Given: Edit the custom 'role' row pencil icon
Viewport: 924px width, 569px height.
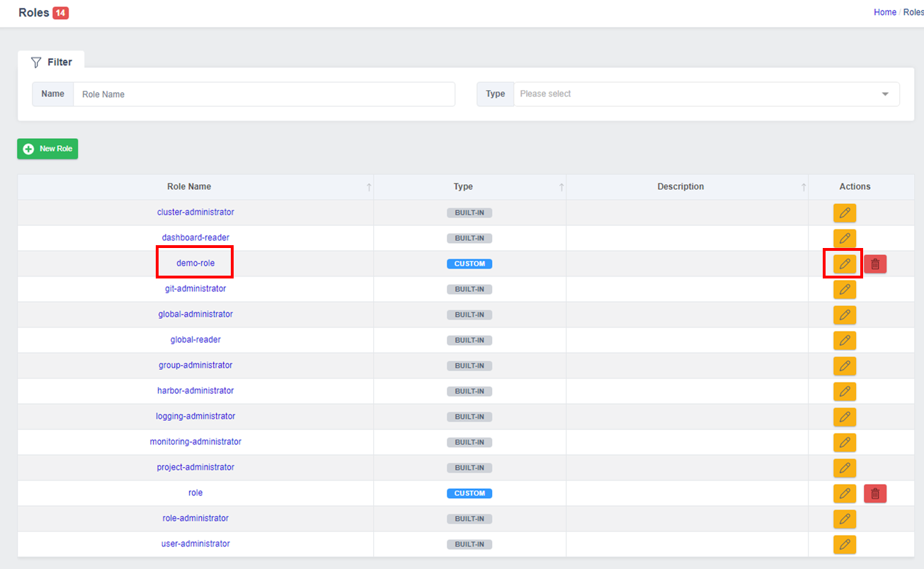Looking at the screenshot, I should 844,493.
